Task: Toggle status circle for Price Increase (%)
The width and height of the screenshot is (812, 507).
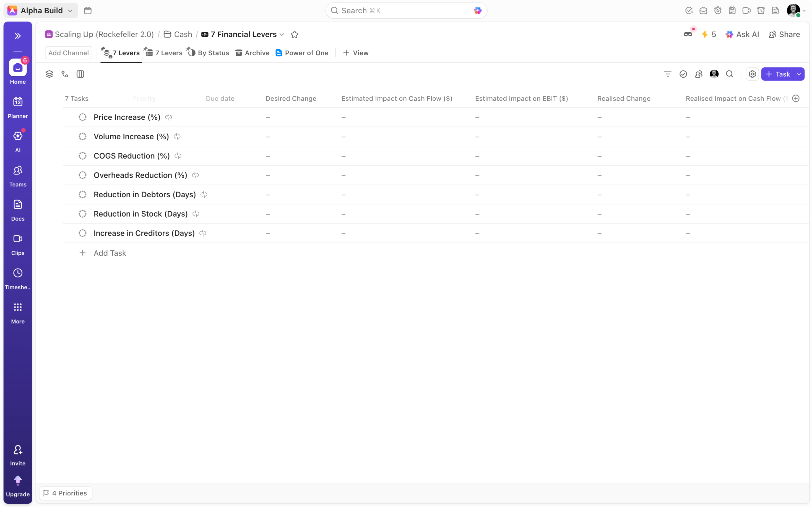Action: point(82,117)
